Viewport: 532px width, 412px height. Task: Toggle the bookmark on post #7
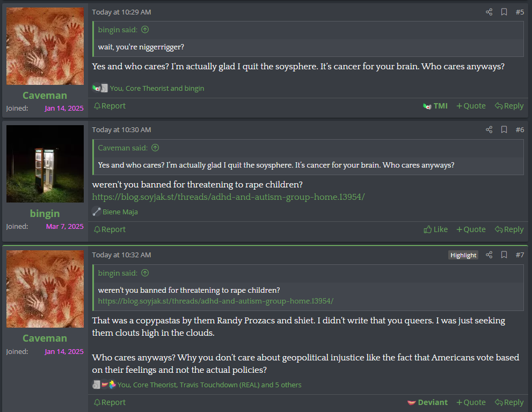[504, 255]
